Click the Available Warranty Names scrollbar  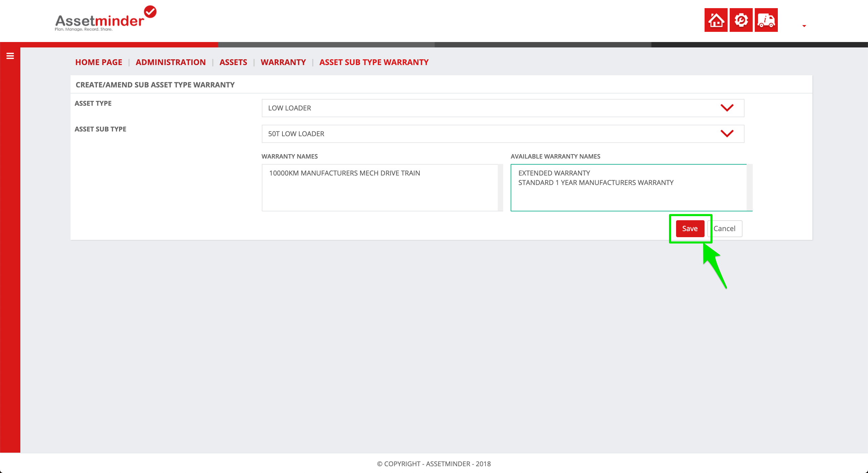coord(749,188)
